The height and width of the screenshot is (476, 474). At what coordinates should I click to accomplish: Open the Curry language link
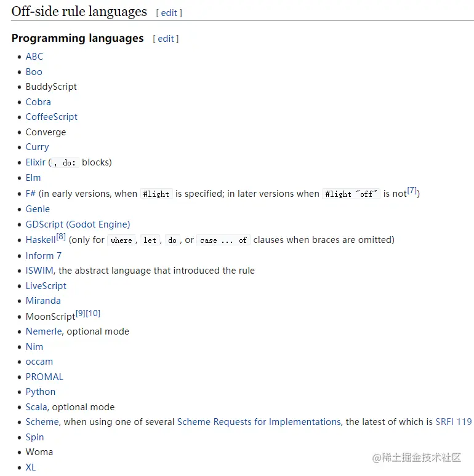pos(37,147)
